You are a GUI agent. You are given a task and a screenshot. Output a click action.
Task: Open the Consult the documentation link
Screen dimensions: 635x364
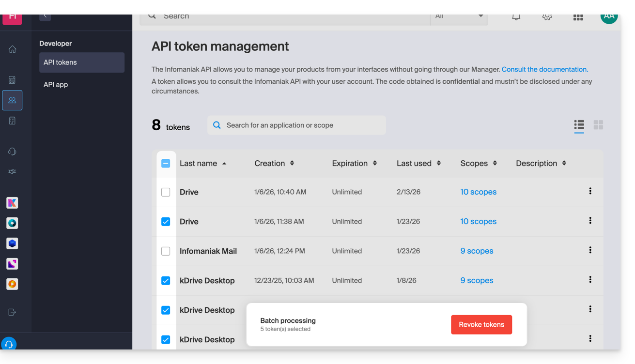point(544,69)
